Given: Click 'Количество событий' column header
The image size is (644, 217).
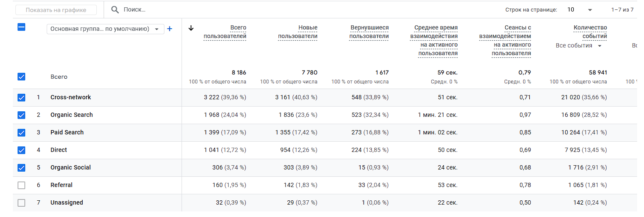Looking at the screenshot, I should pyautogui.click(x=590, y=32).
